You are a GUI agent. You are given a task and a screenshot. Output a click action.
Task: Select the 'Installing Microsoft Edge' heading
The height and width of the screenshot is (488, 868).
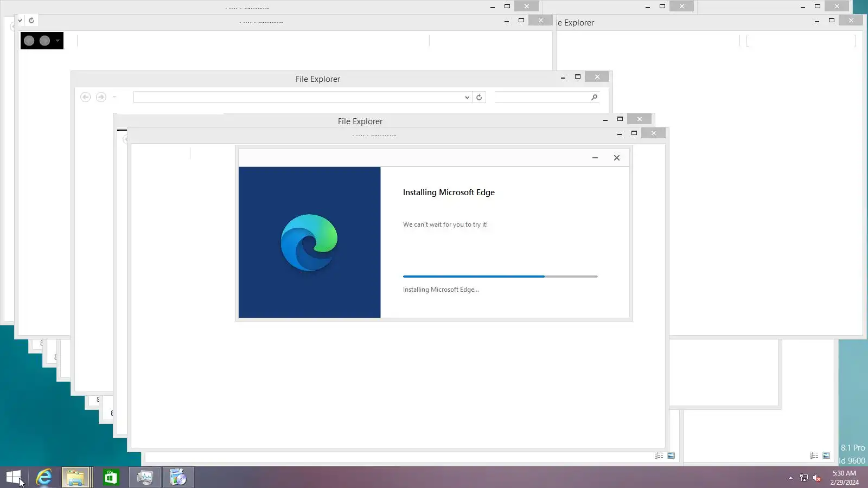(x=449, y=192)
